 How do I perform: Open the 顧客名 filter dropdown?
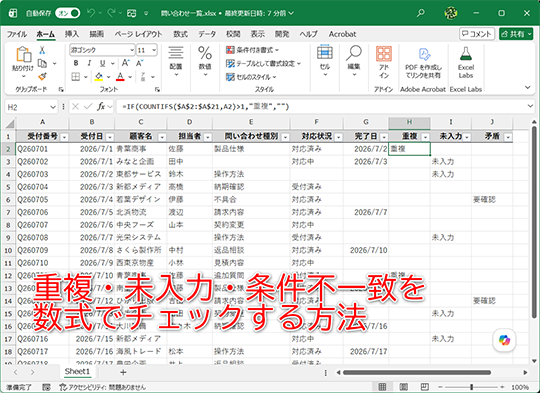pos(162,137)
